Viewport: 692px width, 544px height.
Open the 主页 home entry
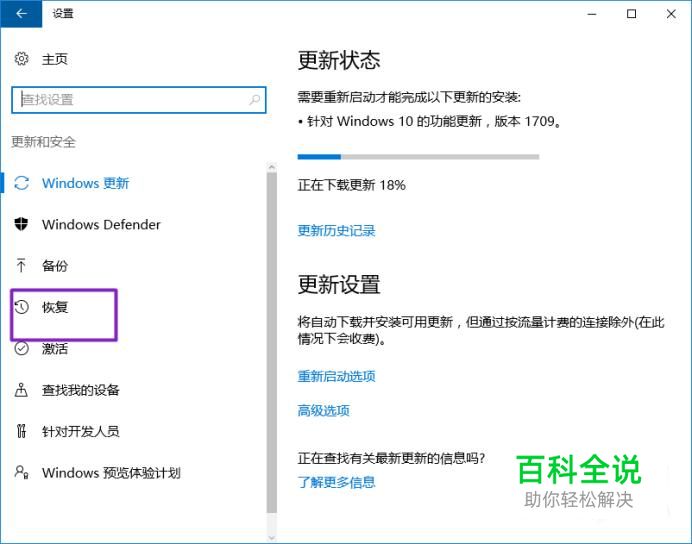coord(55,59)
